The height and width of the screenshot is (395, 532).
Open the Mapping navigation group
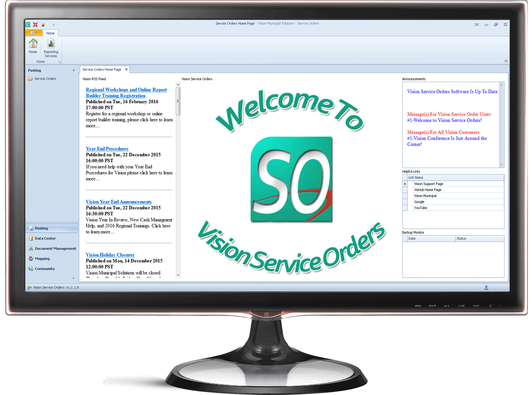(52, 258)
